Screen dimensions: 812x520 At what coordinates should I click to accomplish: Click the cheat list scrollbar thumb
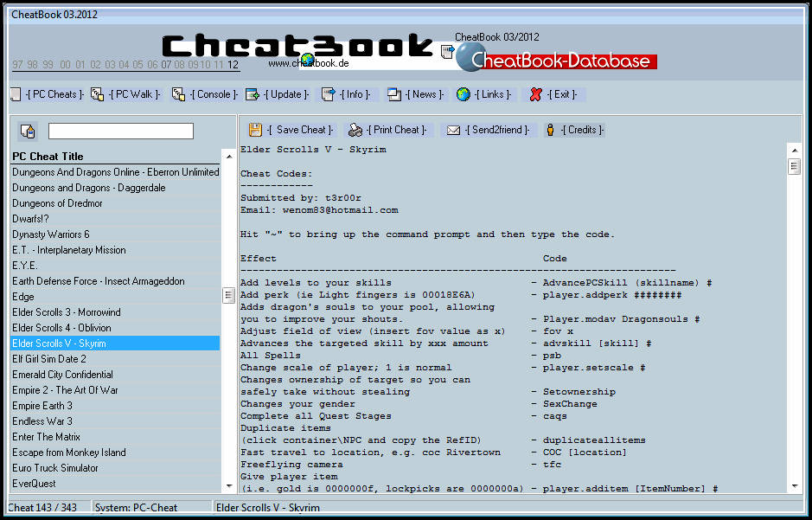[x=228, y=296]
